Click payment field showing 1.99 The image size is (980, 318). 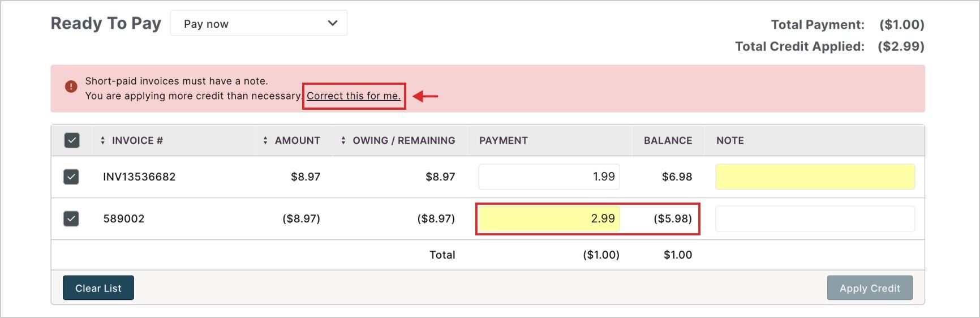pos(549,177)
